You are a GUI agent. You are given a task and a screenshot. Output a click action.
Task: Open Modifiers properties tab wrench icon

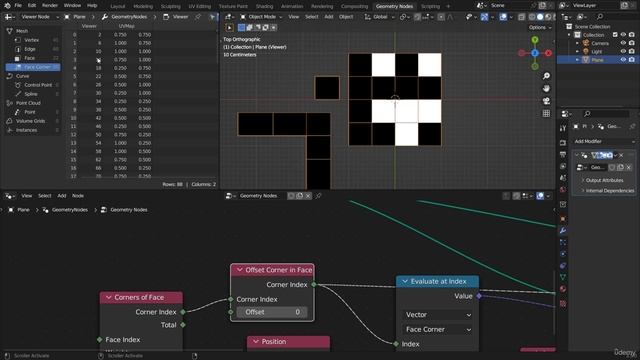pyautogui.click(x=563, y=231)
